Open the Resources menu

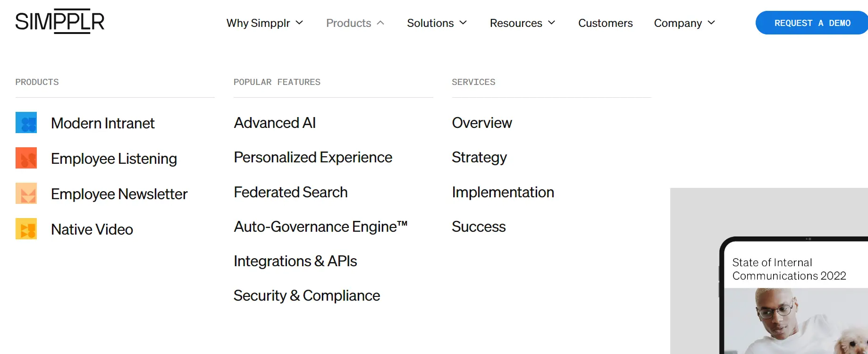[x=516, y=23]
